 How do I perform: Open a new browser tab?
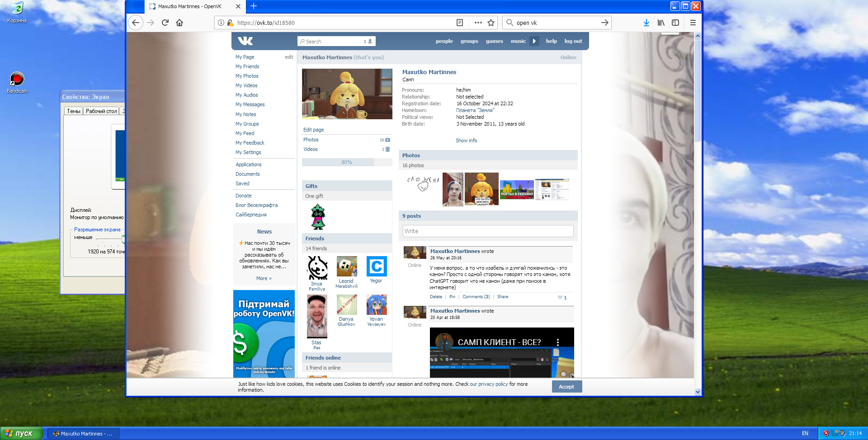click(254, 6)
